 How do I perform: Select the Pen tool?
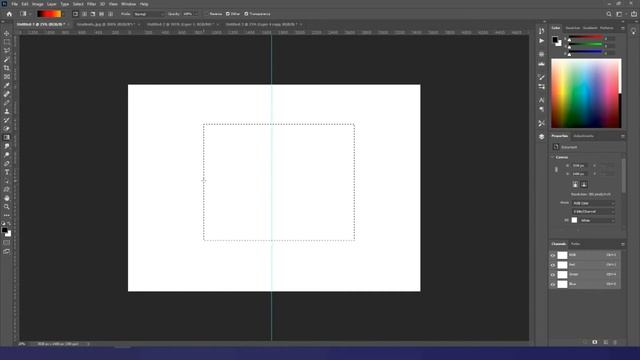click(x=7, y=163)
